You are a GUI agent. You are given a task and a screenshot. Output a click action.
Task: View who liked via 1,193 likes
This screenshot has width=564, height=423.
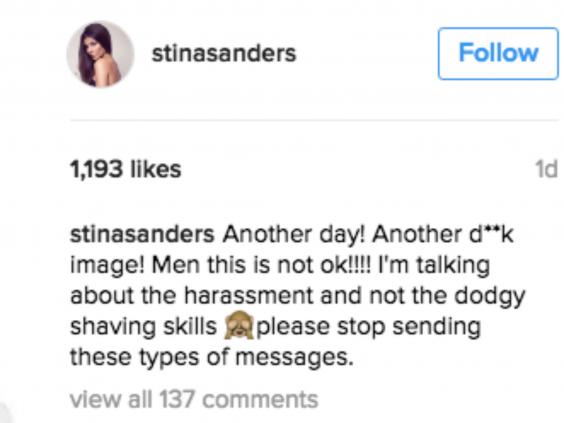tap(126, 169)
